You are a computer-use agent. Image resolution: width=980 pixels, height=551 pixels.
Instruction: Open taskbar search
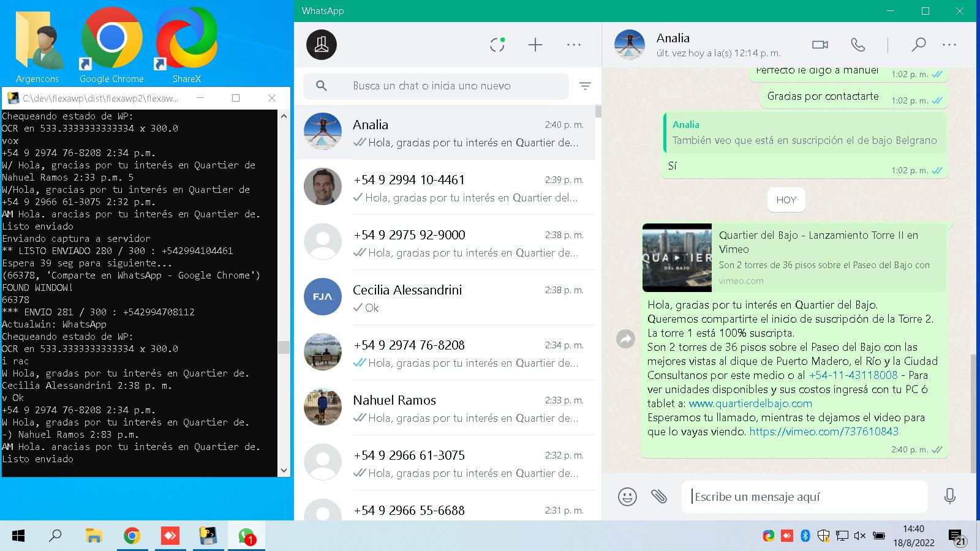pyautogui.click(x=55, y=536)
